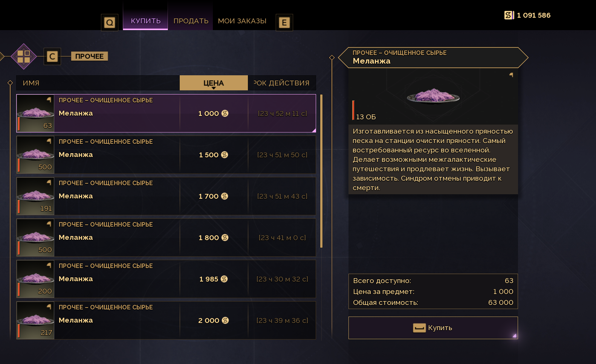
Task: Select the melange listing priced 1 500
Action: (166, 155)
